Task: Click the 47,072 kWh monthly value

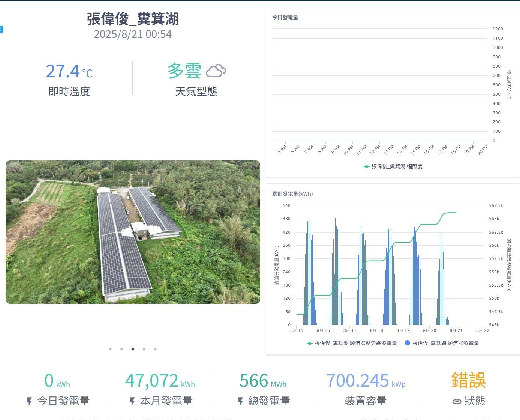Action: 160,381
